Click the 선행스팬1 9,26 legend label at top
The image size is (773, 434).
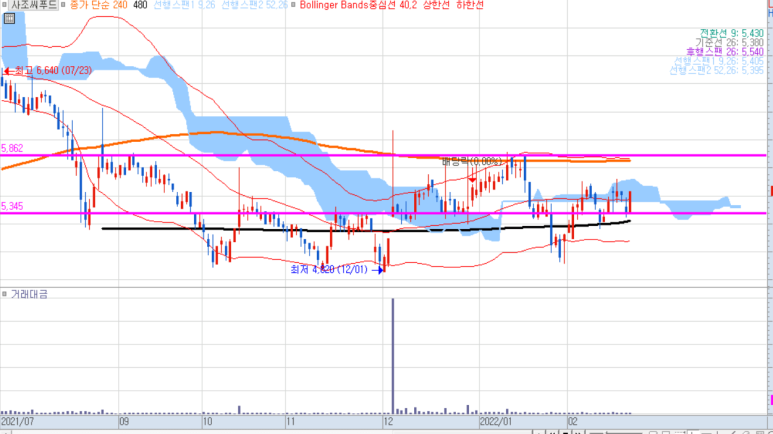[x=184, y=5]
